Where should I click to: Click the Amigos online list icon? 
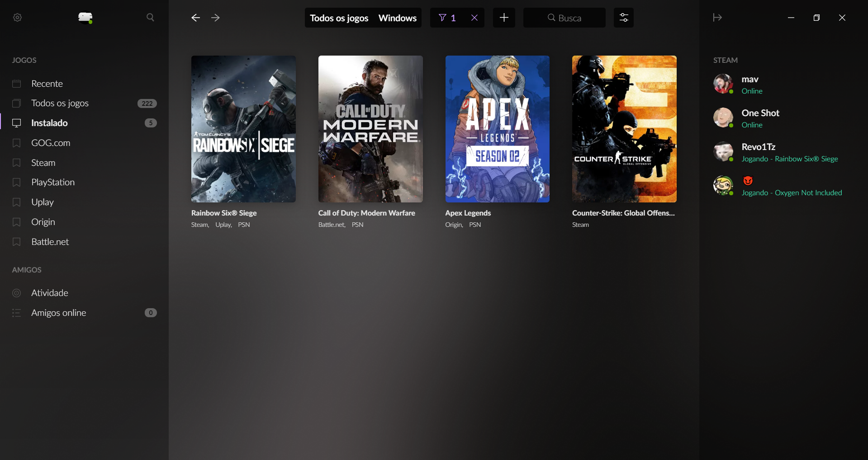(x=17, y=313)
